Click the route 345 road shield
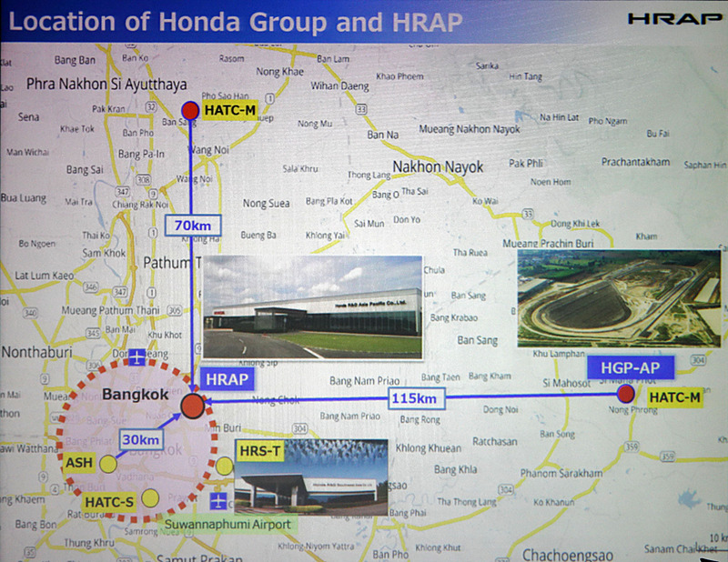Image resolution: width=728 pixels, height=562 pixels. point(94,333)
